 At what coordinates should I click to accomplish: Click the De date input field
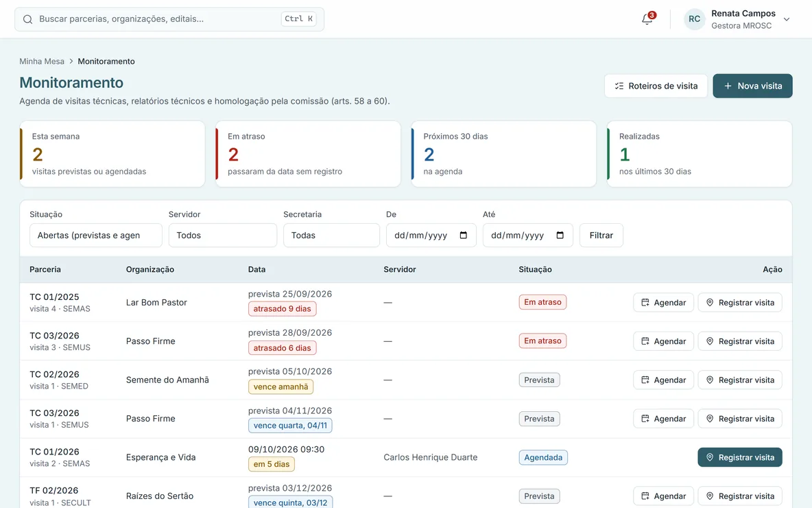click(431, 235)
